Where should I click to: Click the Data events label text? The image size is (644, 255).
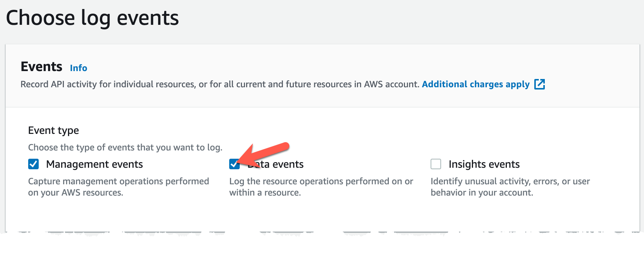click(x=276, y=164)
